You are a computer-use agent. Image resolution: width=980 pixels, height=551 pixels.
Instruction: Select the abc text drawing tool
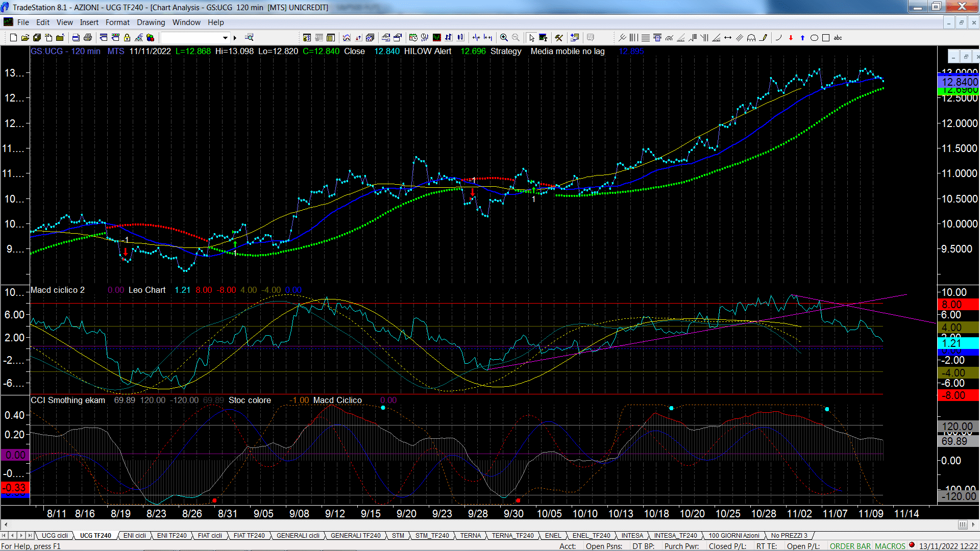click(x=838, y=38)
